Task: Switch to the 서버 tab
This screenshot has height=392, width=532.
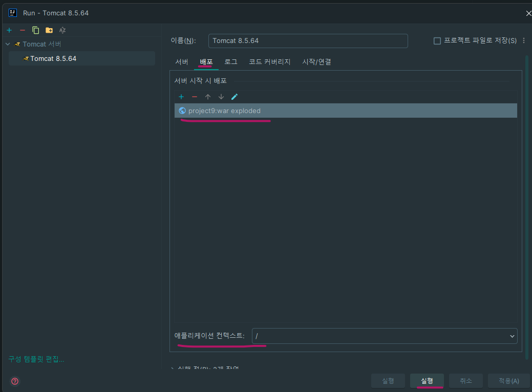Action: coord(182,62)
